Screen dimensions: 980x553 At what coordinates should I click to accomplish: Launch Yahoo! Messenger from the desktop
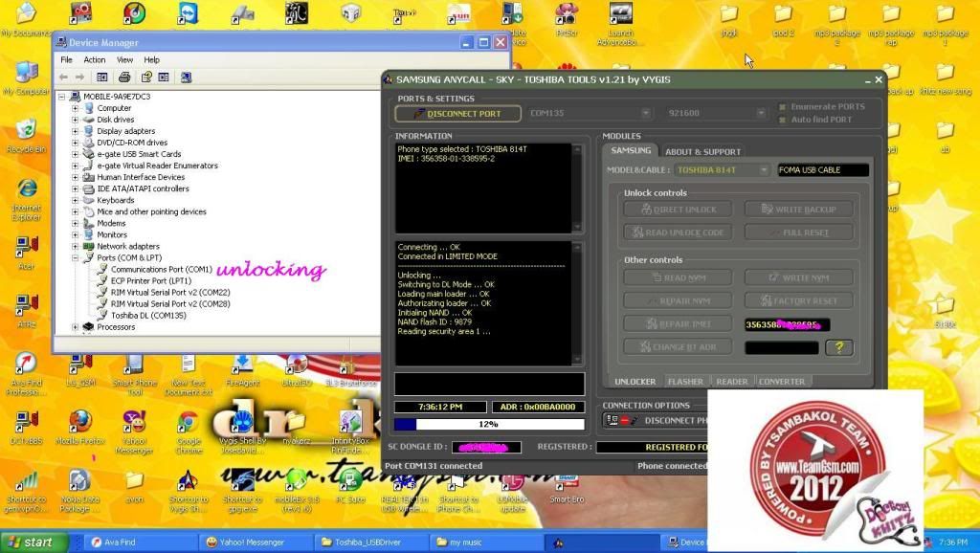(134, 422)
